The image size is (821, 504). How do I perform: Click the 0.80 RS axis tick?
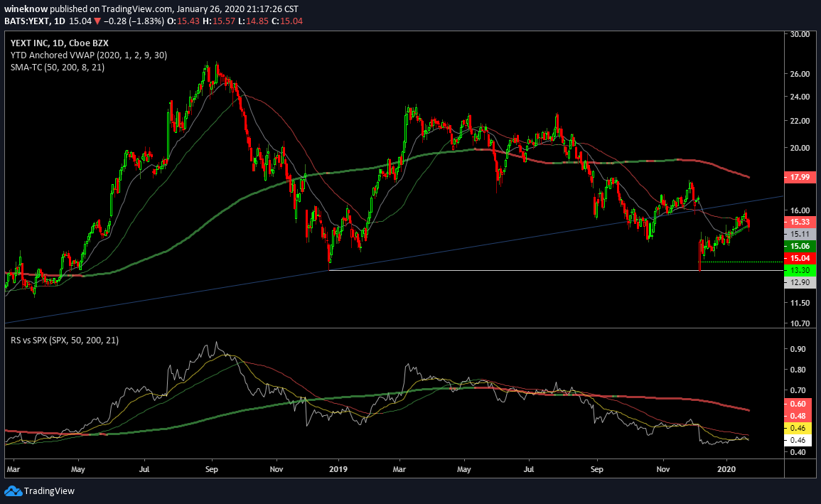tap(798, 370)
